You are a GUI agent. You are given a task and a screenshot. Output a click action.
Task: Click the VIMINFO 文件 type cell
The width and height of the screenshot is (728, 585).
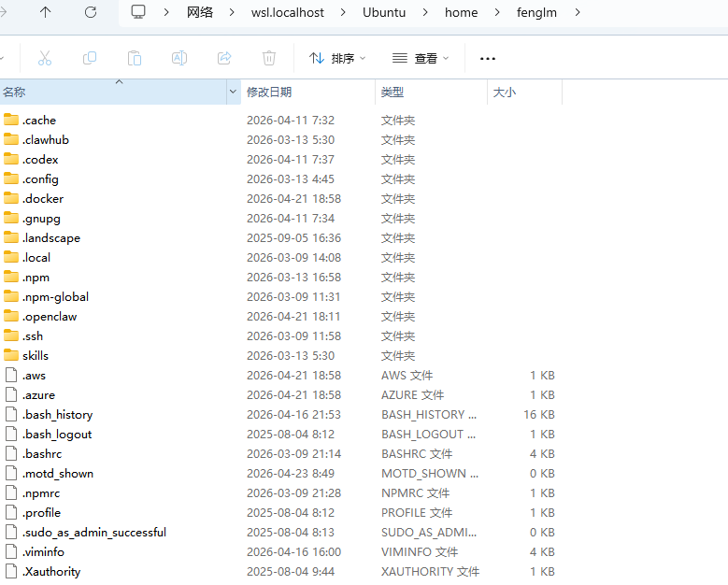[x=420, y=551]
